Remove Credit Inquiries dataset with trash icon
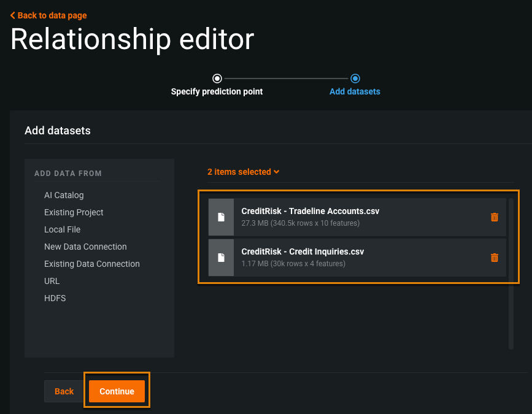This screenshot has height=414, width=532. tap(494, 258)
